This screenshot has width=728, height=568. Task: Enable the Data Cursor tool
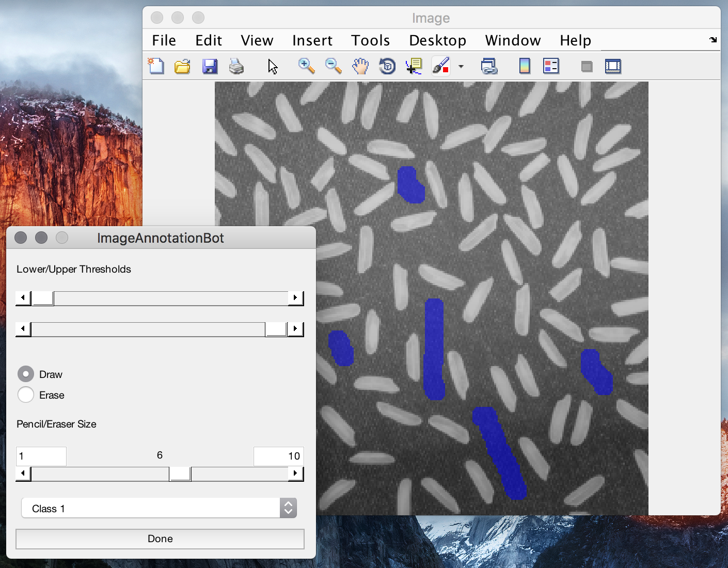click(414, 66)
